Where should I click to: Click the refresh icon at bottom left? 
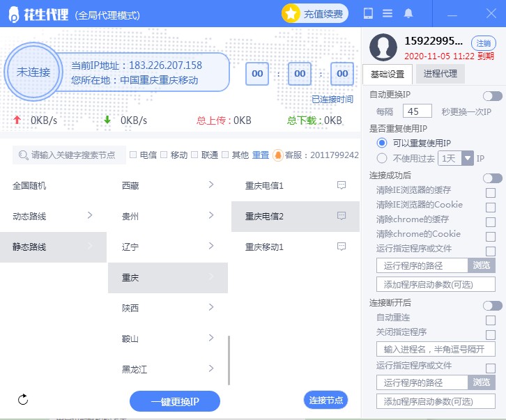pos(23,399)
